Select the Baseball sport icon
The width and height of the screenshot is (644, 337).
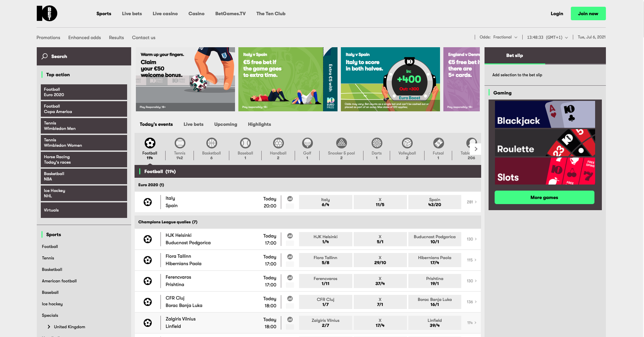coord(245,143)
